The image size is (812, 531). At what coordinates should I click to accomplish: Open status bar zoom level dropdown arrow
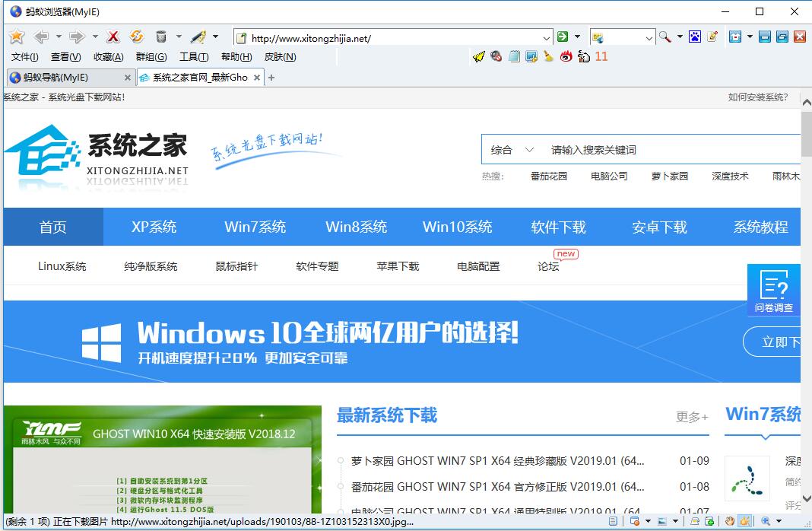tap(779, 521)
